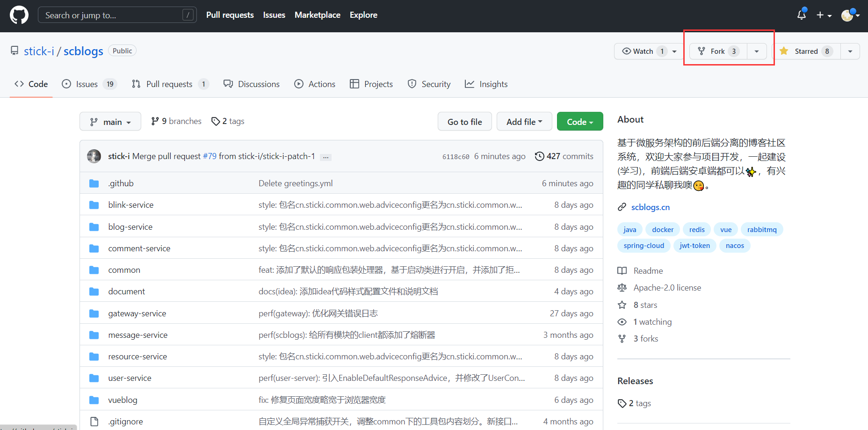868x430 pixels.
Task: Open the GitHub home logo
Action: tap(19, 15)
